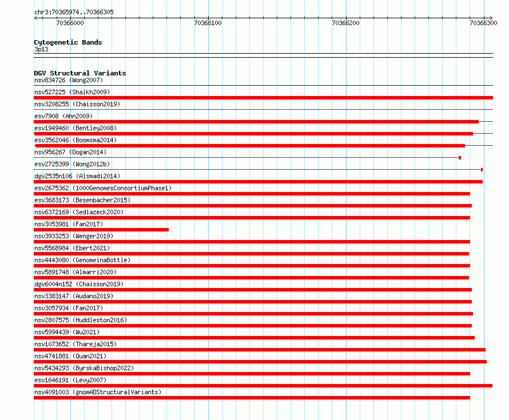This screenshot has width=509, height=420.
Task: Click the cytogenetic band 3p13 outline bar
Action: [x=263, y=55]
